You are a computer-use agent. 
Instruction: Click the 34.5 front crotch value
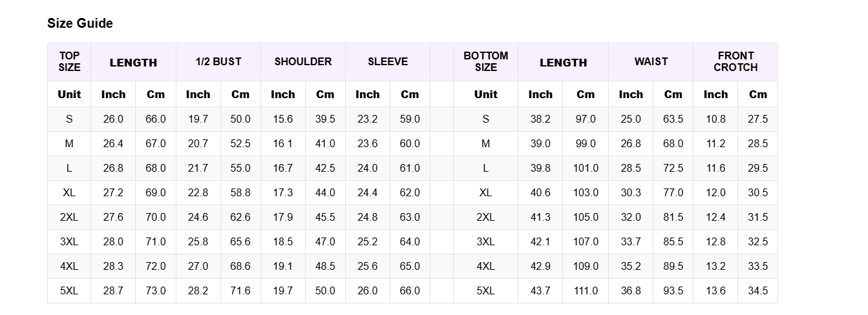757,290
